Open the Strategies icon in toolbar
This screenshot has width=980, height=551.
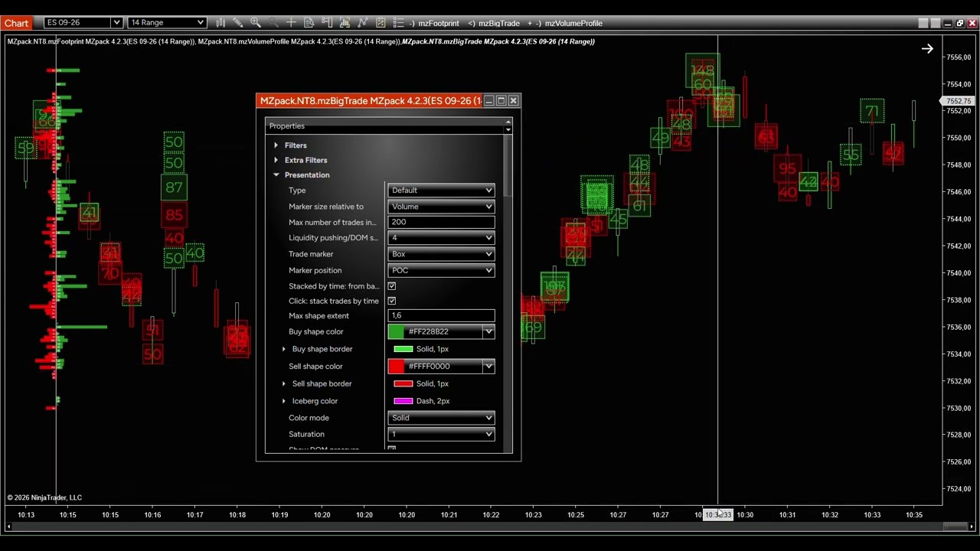pyautogui.click(x=362, y=23)
